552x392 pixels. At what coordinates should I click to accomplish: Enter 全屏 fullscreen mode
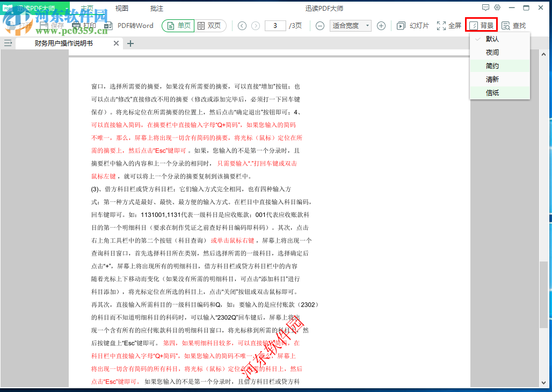tap(449, 25)
